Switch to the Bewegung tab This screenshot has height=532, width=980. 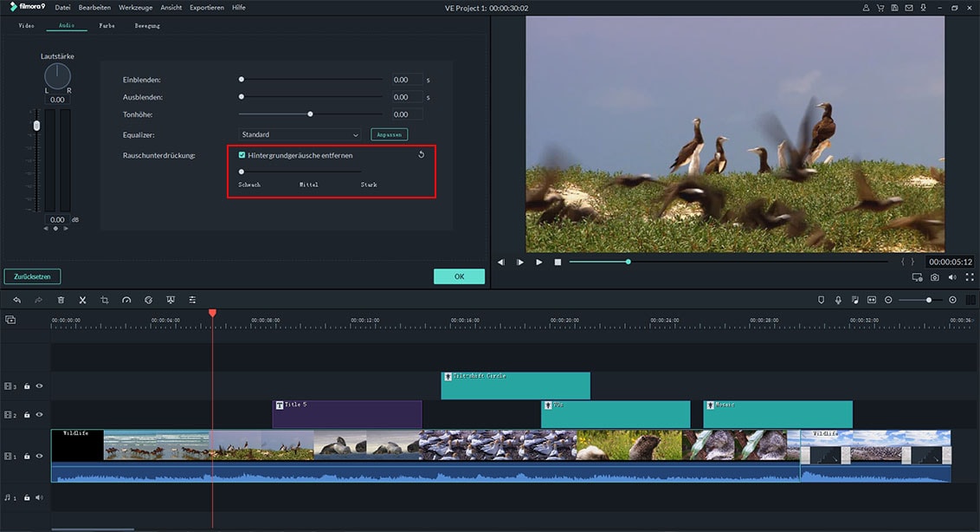147,26
